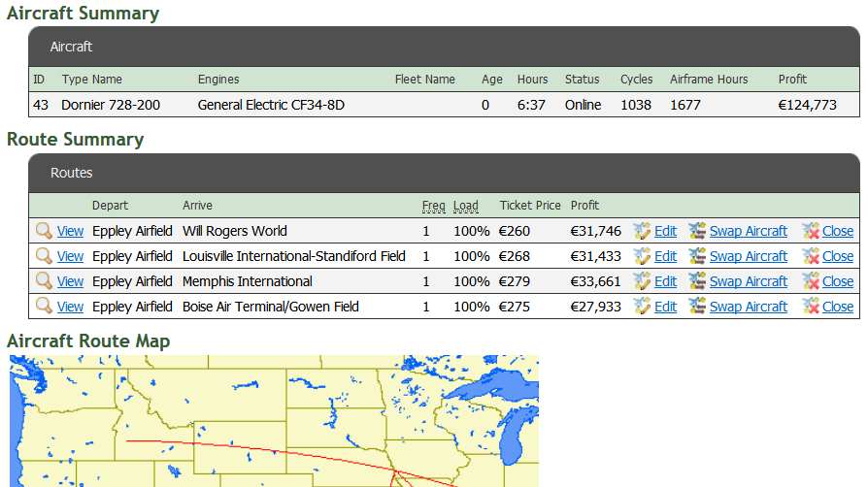This screenshot has width=868, height=487.
Task: Click magnifier icon for Memphis International route
Action: click(x=44, y=281)
